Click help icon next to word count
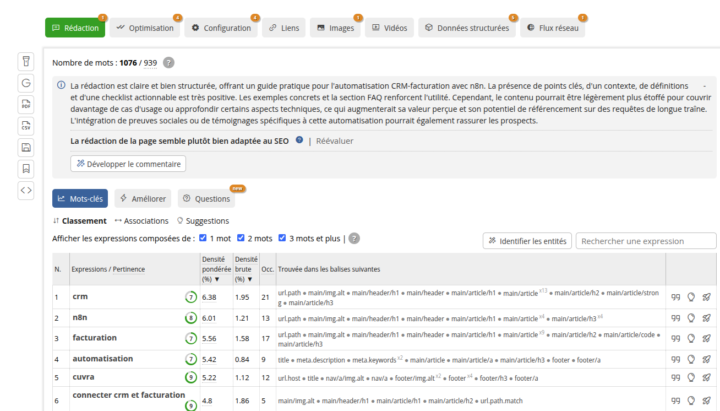 click(169, 62)
